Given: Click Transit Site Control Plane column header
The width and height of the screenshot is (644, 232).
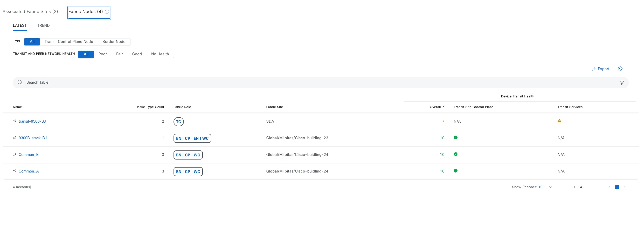Looking at the screenshot, I should [474, 107].
